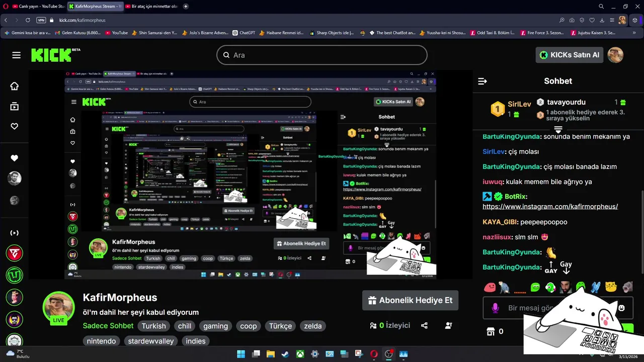The image size is (644, 362).
Task: Open the Following heart icon in the sidebar
Action: (15, 126)
